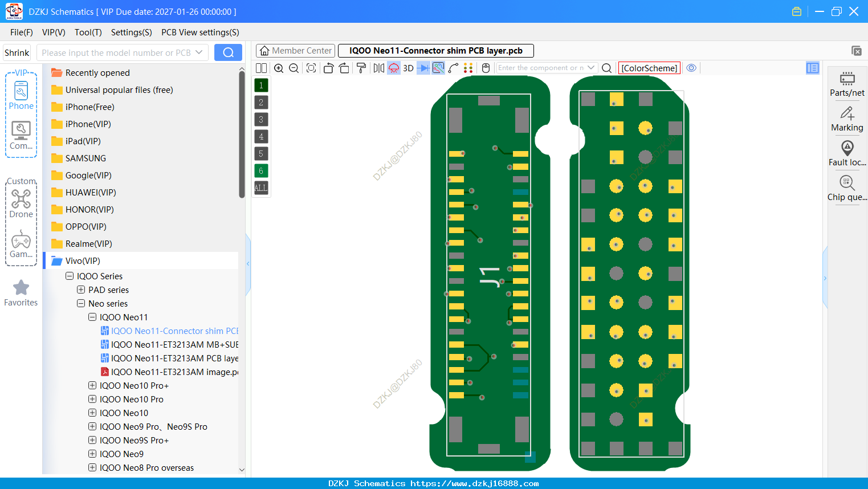The height and width of the screenshot is (489, 868).
Task: Collapse the Neo series tree node
Action: [81, 303]
